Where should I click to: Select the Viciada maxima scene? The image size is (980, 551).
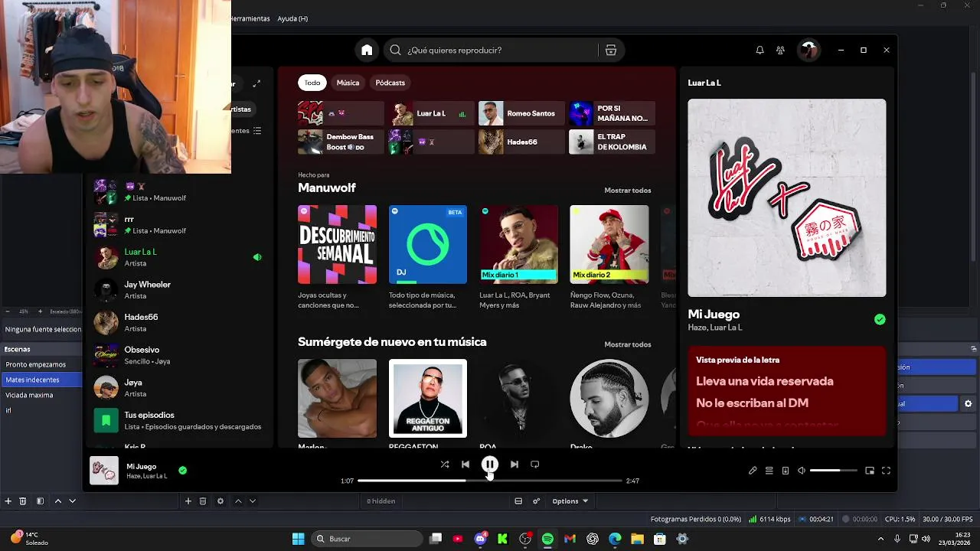(30, 396)
